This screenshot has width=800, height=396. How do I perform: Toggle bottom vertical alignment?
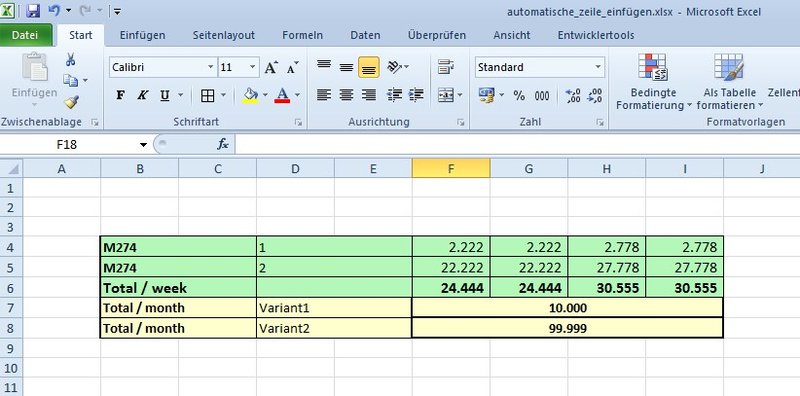point(369,67)
